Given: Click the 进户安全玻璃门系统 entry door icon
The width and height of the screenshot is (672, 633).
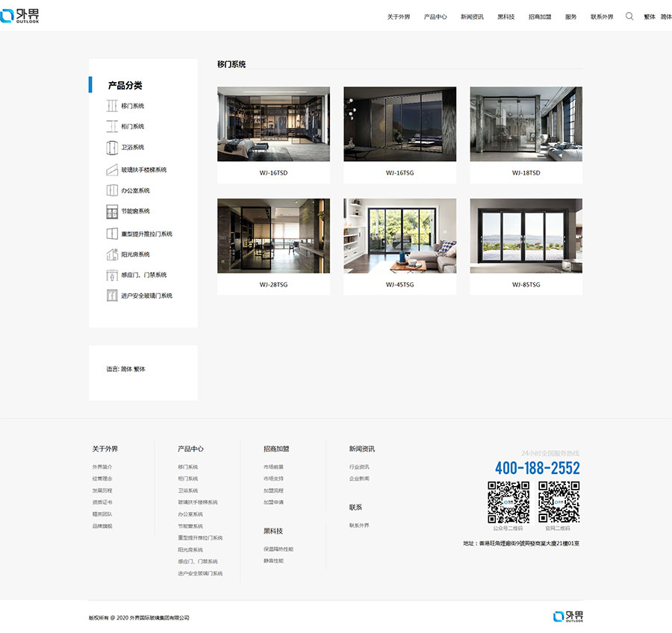Looking at the screenshot, I should point(112,296).
